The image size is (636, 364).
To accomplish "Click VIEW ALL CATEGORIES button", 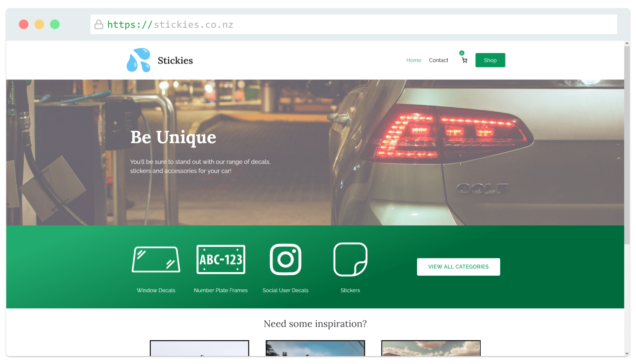I will (458, 267).
